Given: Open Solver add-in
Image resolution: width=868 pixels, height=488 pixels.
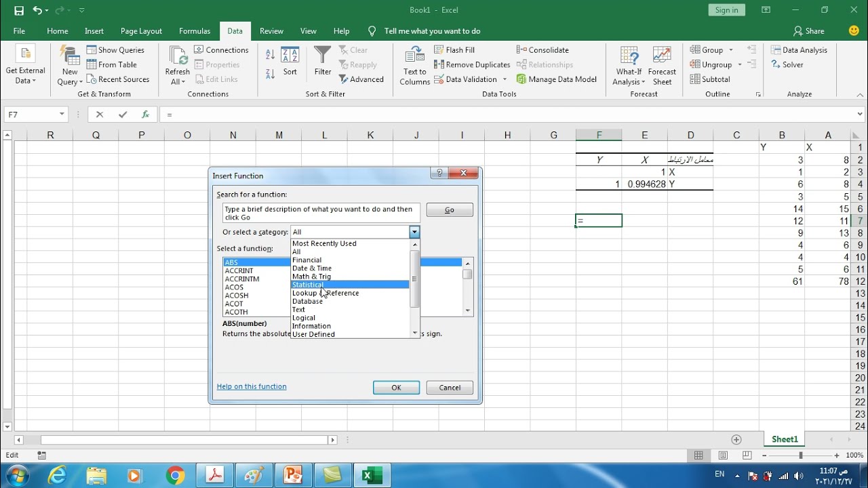Looking at the screenshot, I should (787, 64).
